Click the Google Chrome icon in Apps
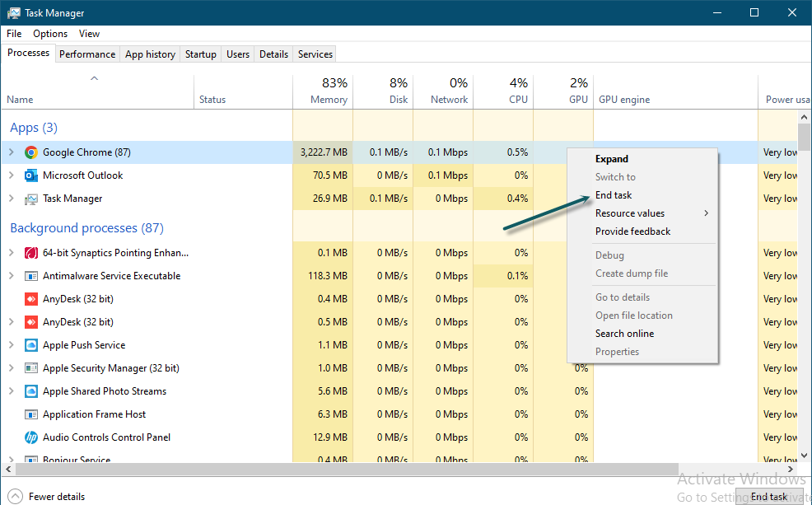 coord(31,152)
